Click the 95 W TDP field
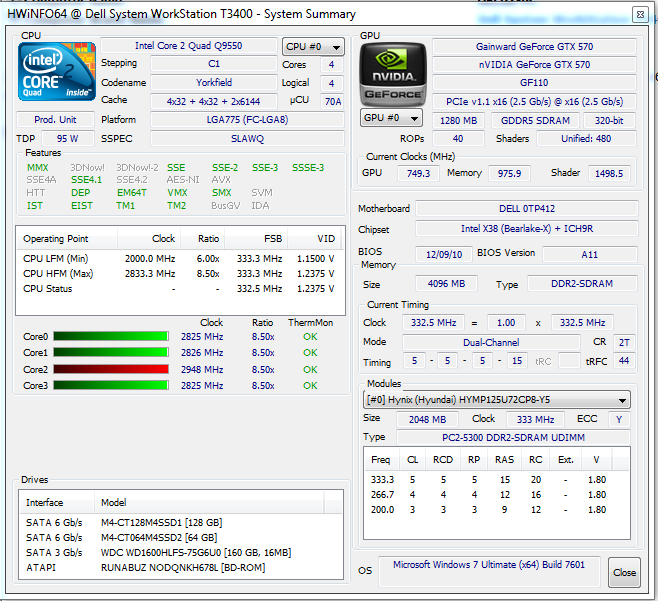658x601 pixels. point(68,139)
